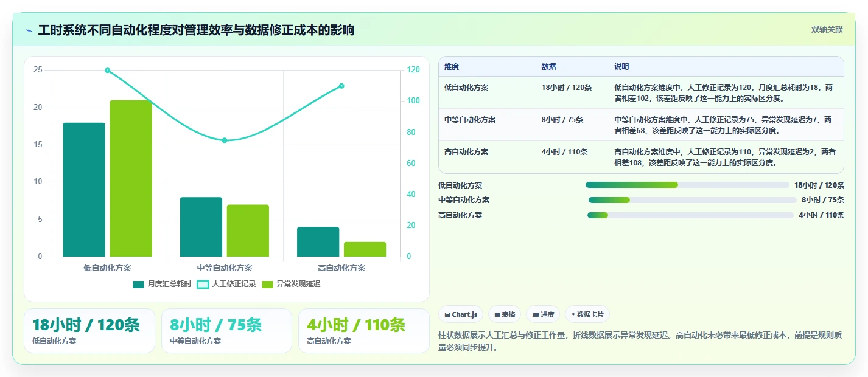Screen dimensions: 868x377
Task: Click line point above 中等自动化方案
Action: (225, 140)
